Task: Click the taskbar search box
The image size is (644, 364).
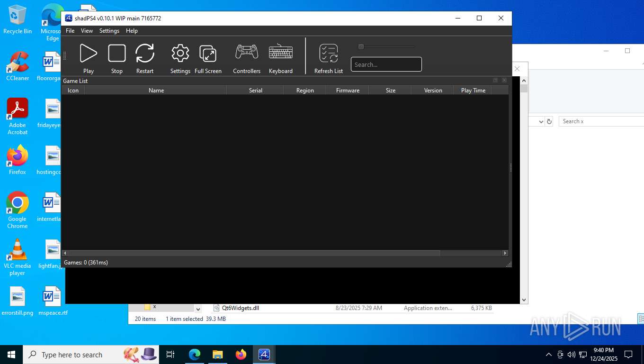Action: pos(90,355)
